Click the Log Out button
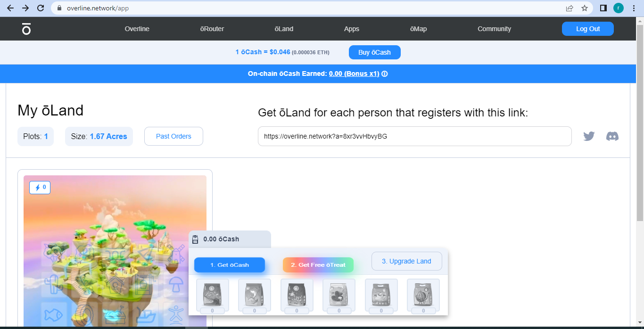 click(588, 29)
